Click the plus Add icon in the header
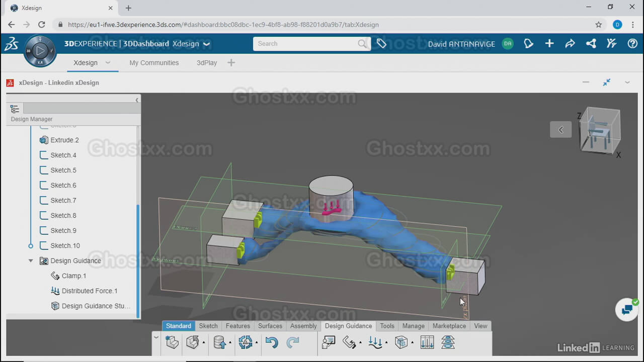The image size is (644, 362). (x=549, y=44)
